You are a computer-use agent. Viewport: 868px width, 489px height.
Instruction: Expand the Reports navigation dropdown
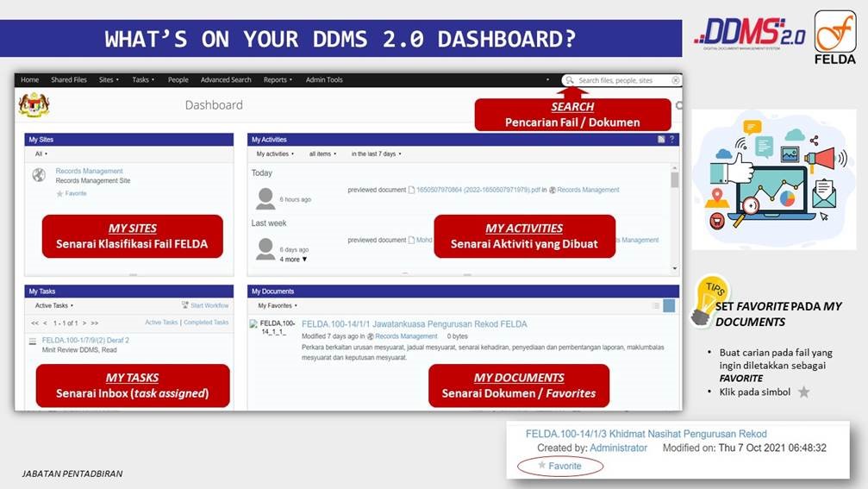[x=278, y=79]
